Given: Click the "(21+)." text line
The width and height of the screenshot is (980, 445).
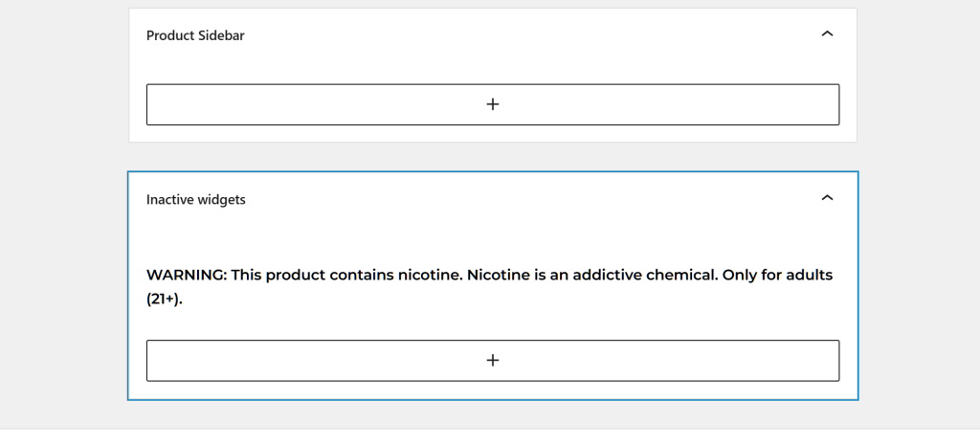Looking at the screenshot, I should click(x=164, y=299).
